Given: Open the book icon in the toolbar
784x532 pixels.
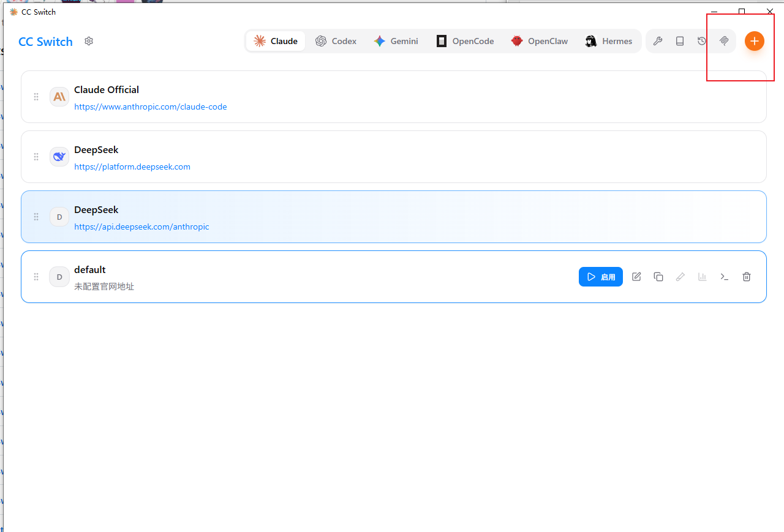Looking at the screenshot, I should point(680,41).
